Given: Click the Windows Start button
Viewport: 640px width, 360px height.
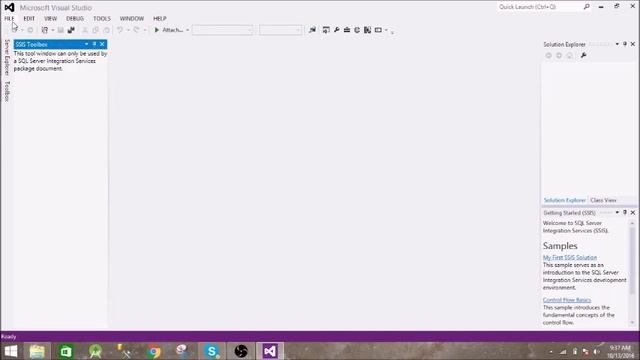Looking at the screenshot, I should click(11, 351).
